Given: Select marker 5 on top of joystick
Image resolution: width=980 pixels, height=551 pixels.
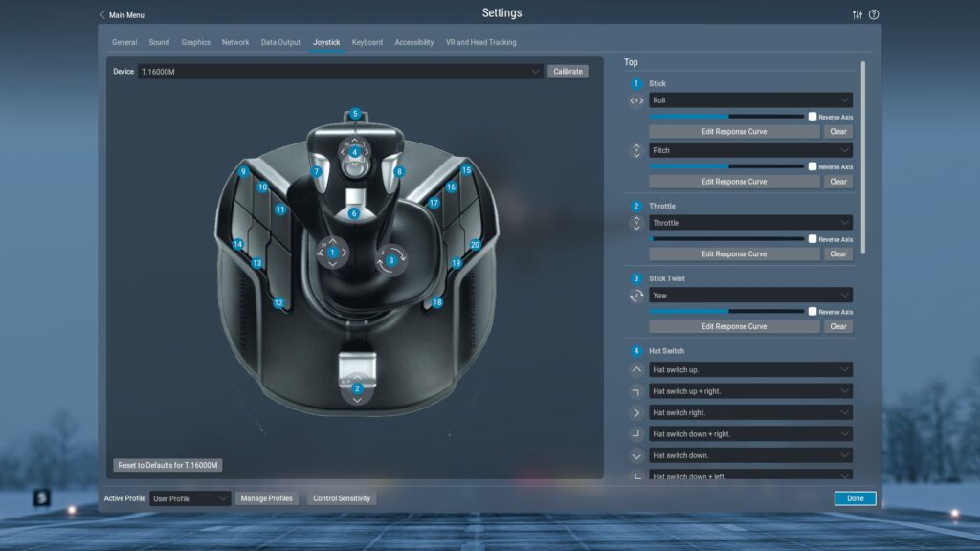Looking at the screenshot, I should point(355,114).
